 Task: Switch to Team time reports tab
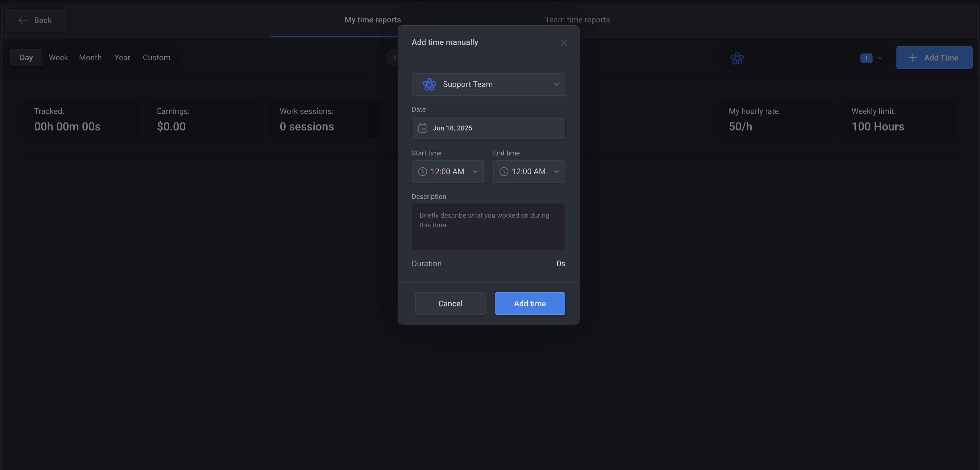(577, 20)
